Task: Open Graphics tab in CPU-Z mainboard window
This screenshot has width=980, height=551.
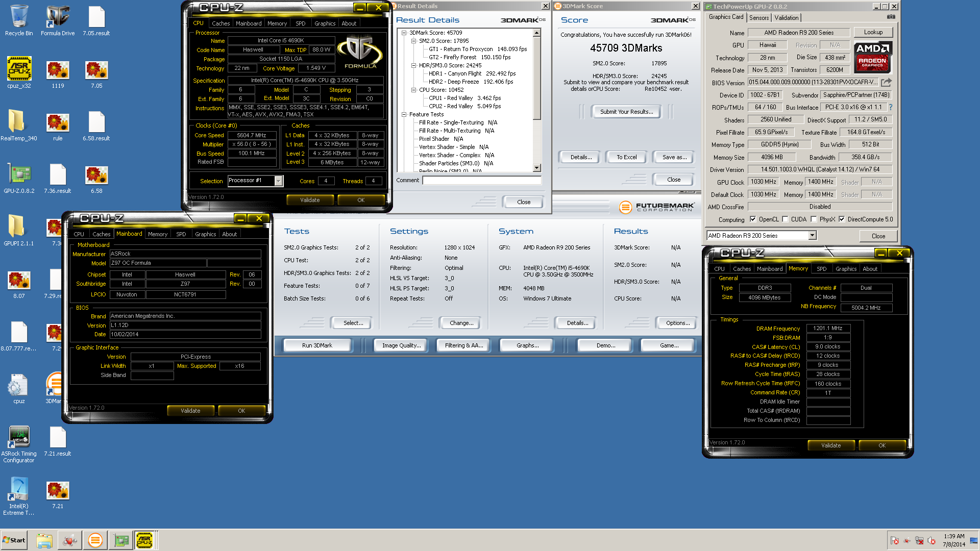Action: 205,234
